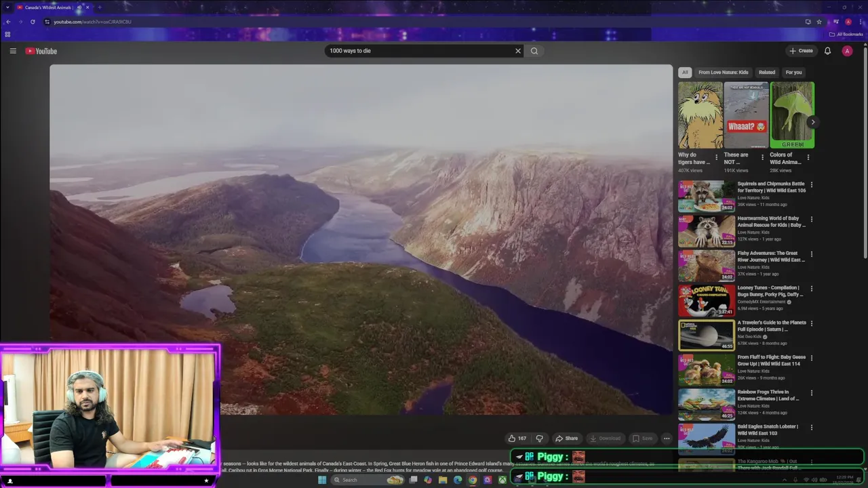The image size is (868, 488).
Task: Open Windows Start menu
Action: [322, 480]
